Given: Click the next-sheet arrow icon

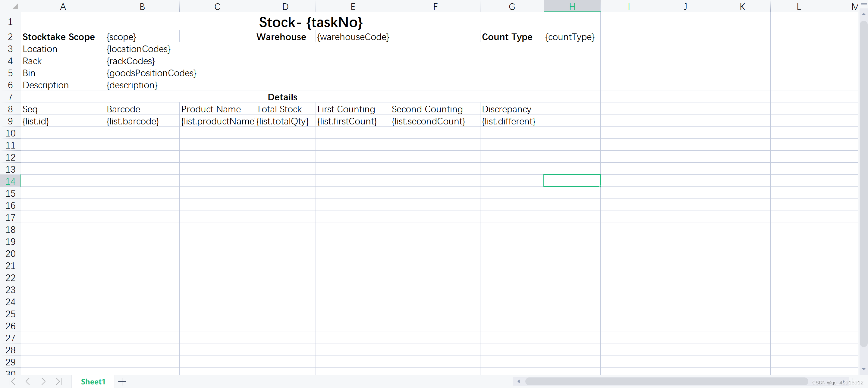Looking at the screenshot, I should pyautogui.click(x=43, y=382).
